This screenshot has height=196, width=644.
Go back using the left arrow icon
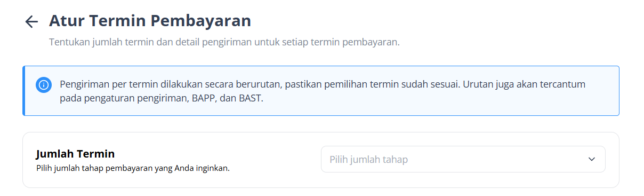(31, 21)
